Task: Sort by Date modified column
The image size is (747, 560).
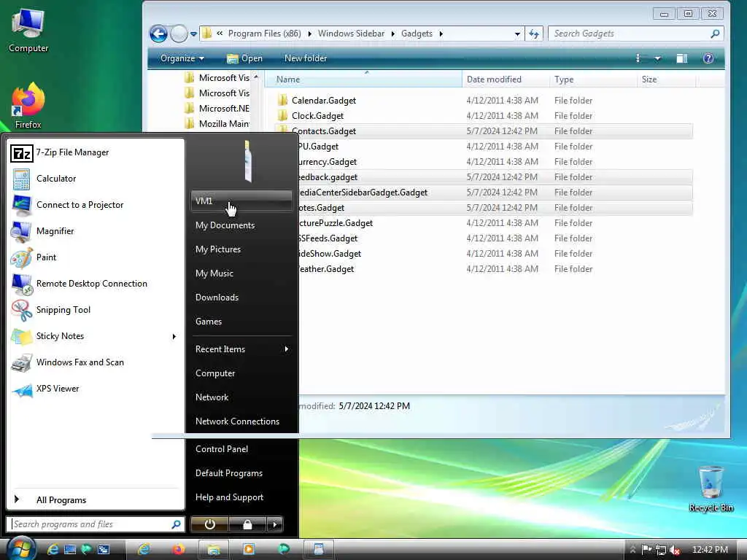Action: click(506, 79)
